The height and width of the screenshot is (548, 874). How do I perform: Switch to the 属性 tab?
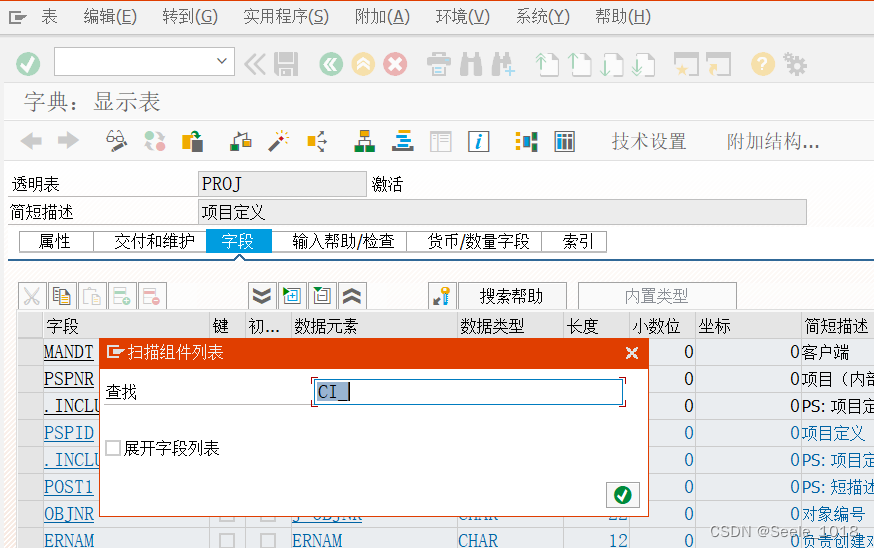(x=56, y=241)
